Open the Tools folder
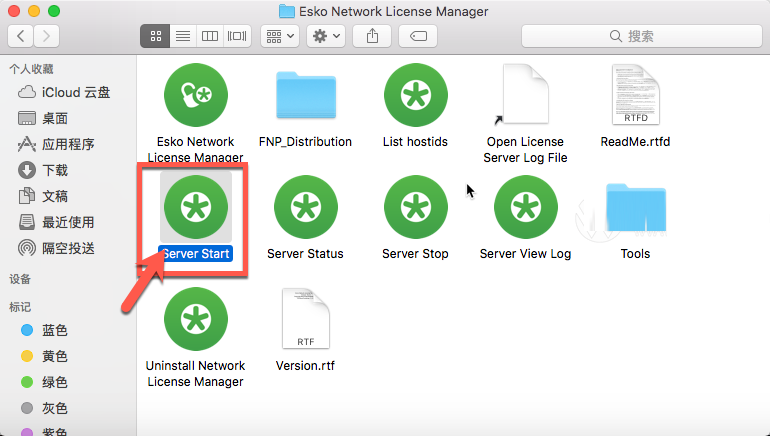The image size is (770, 436). pyautogui.click(x=635, y=207)
